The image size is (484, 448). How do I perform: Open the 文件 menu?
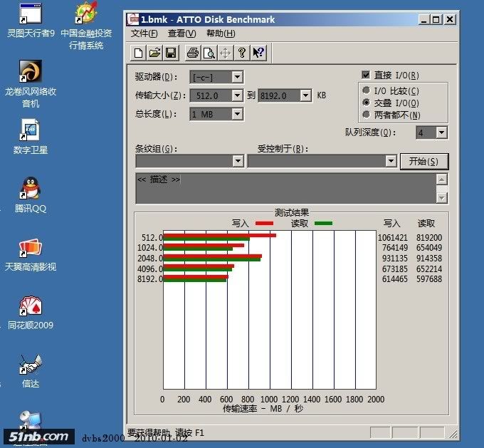tap(144, 33)
